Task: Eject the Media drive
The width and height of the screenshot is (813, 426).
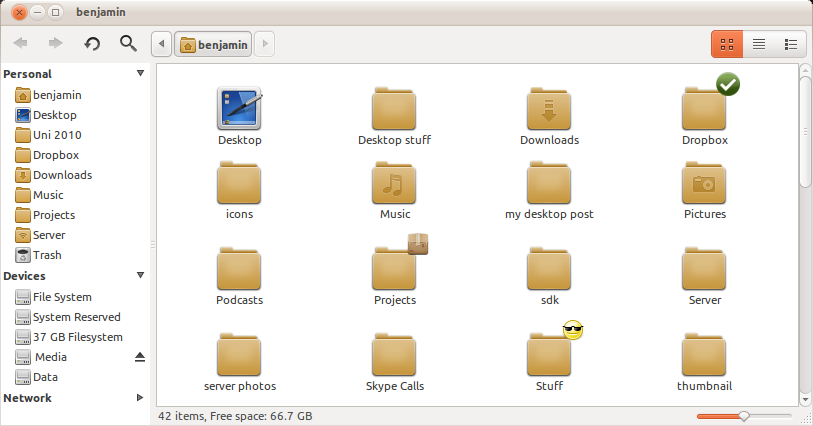Action: (x=140, y=357)
